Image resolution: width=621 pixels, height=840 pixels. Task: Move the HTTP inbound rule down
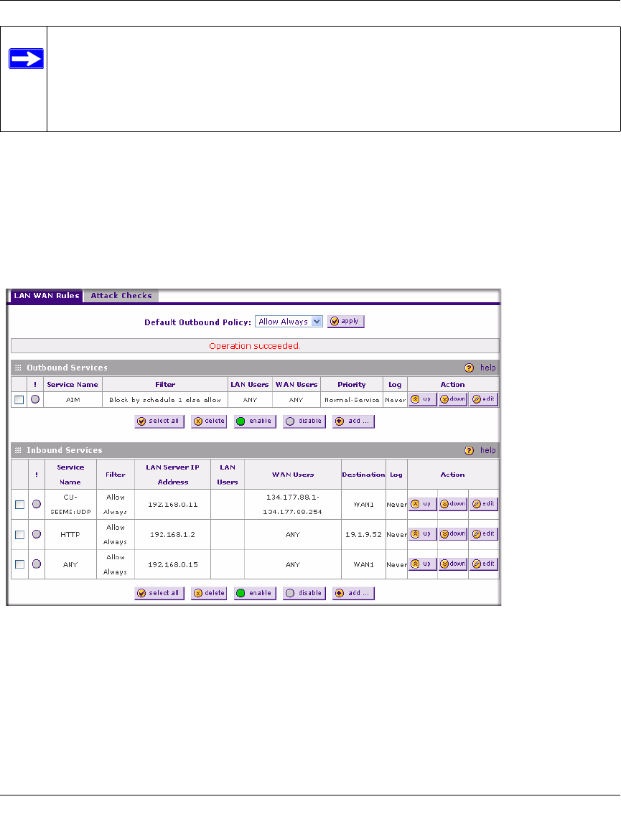[x=453, y=534]
